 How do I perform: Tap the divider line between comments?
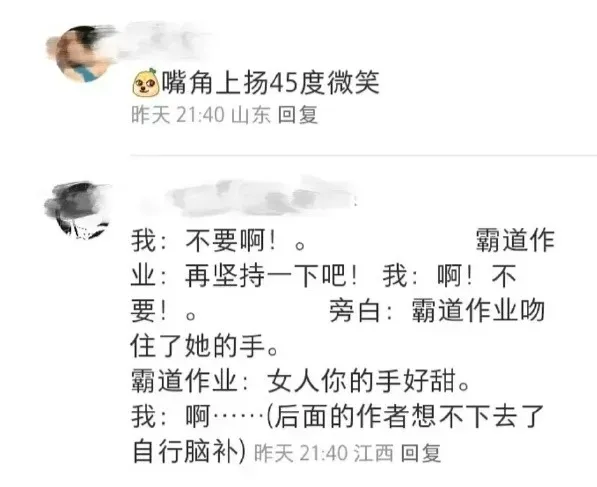(x=364, y=155)
